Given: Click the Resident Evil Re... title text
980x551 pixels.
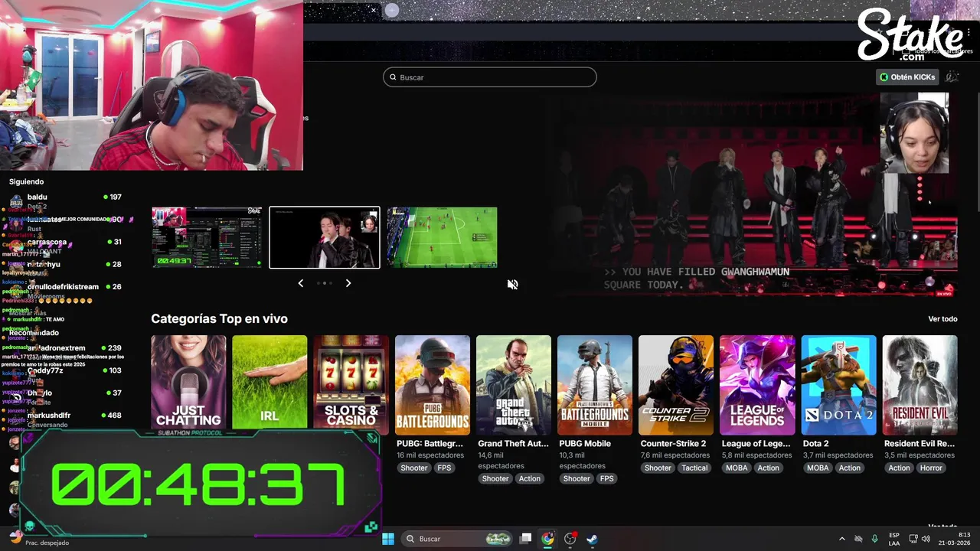Looking at the screenshot, I should point(919,444).
